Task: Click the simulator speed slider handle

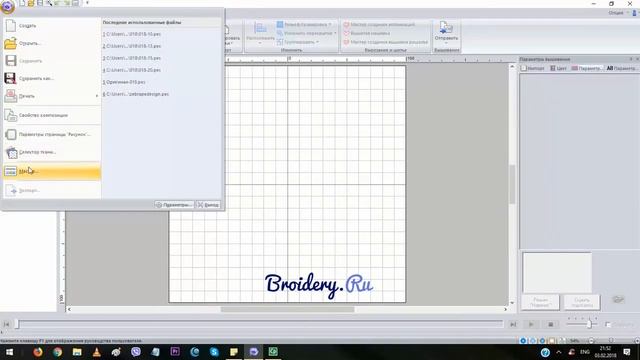Action: (589, 324)
